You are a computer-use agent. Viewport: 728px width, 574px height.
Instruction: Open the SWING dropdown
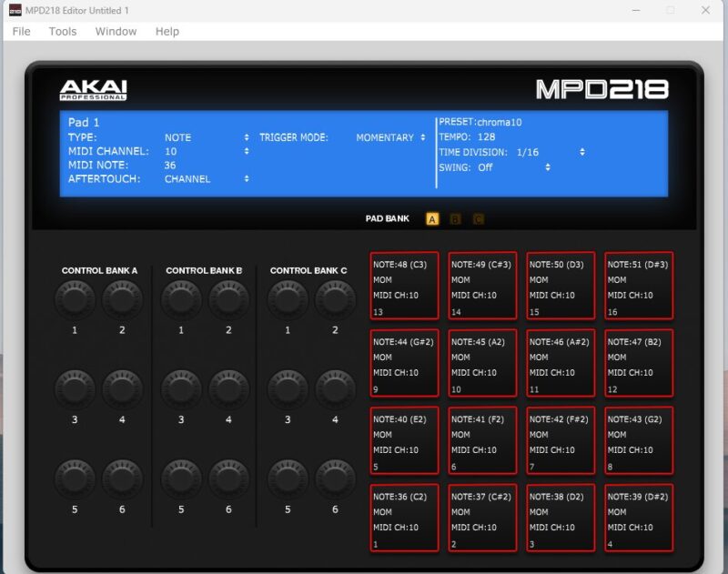[x=514, y=167]
